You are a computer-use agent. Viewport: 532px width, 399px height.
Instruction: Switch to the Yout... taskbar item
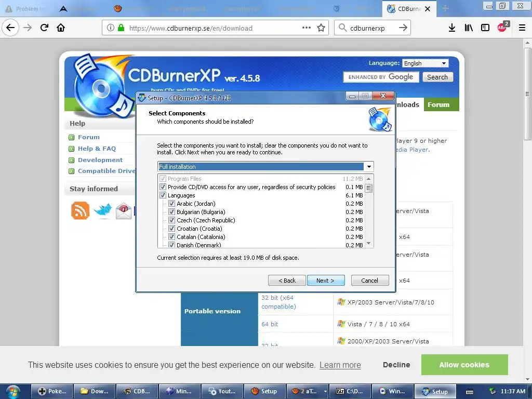tap(222, 391)
